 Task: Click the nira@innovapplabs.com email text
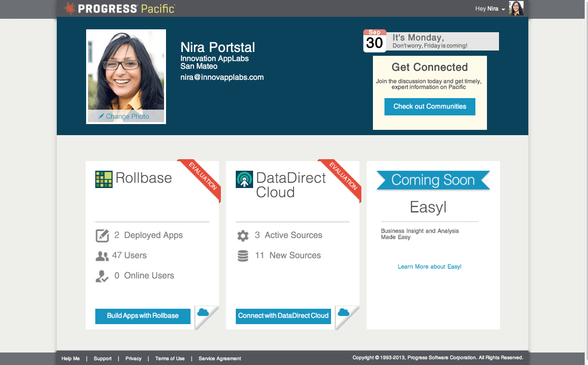pos(222,77)
